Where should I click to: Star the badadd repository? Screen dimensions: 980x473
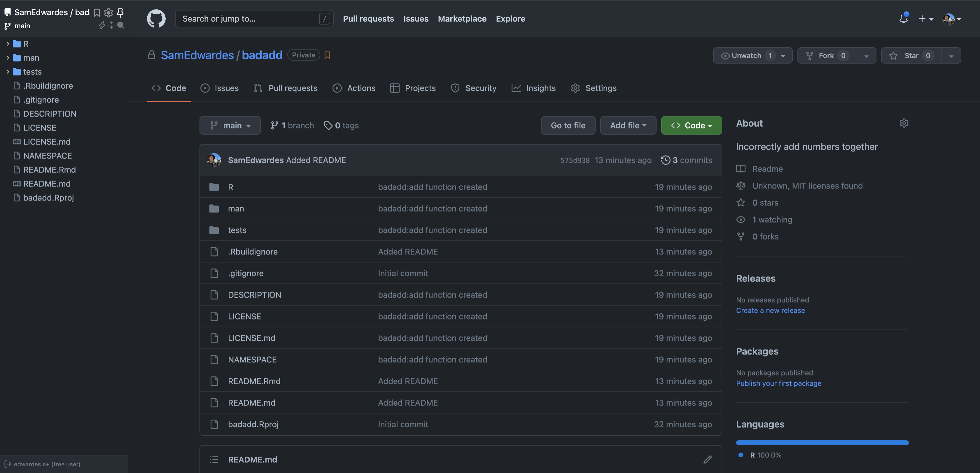tap(911, 55)
